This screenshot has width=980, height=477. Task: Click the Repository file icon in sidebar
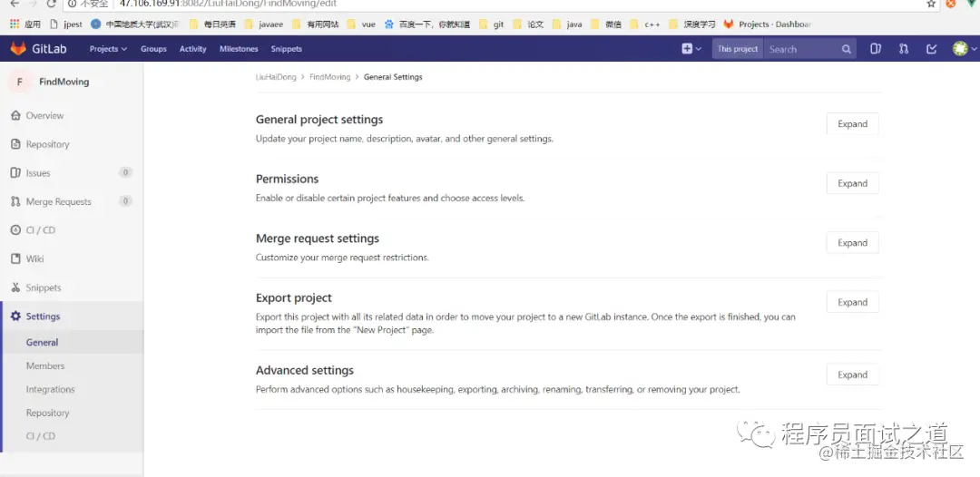click(x=15, y=144)
